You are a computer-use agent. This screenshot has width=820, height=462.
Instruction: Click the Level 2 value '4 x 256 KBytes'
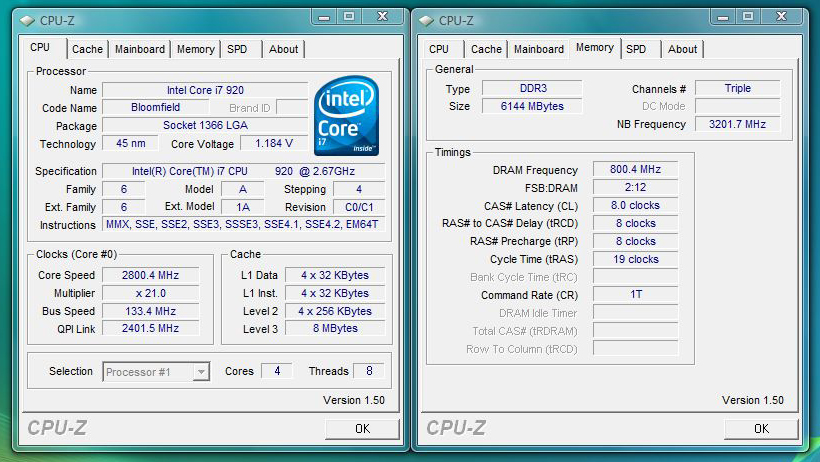tap(335, 311)
